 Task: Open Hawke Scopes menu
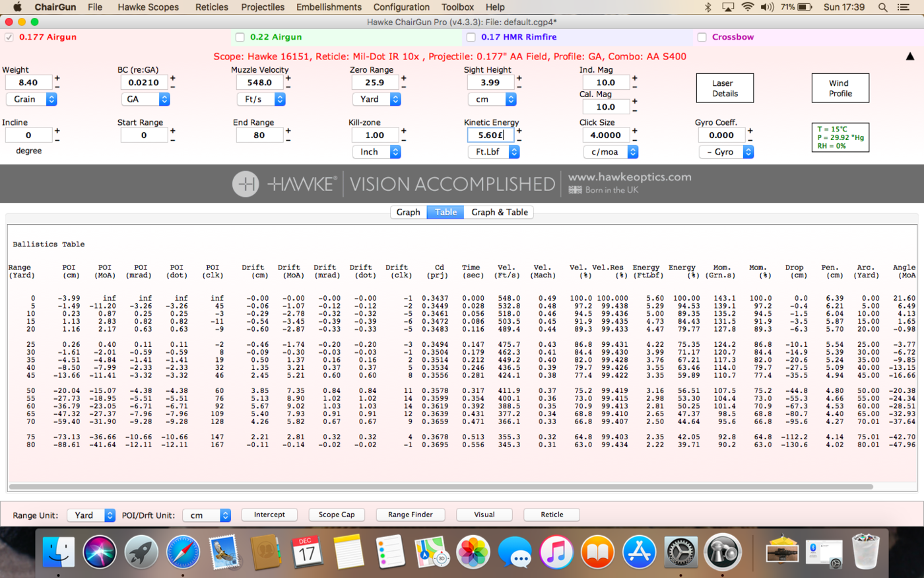click(x=148, y=7)
